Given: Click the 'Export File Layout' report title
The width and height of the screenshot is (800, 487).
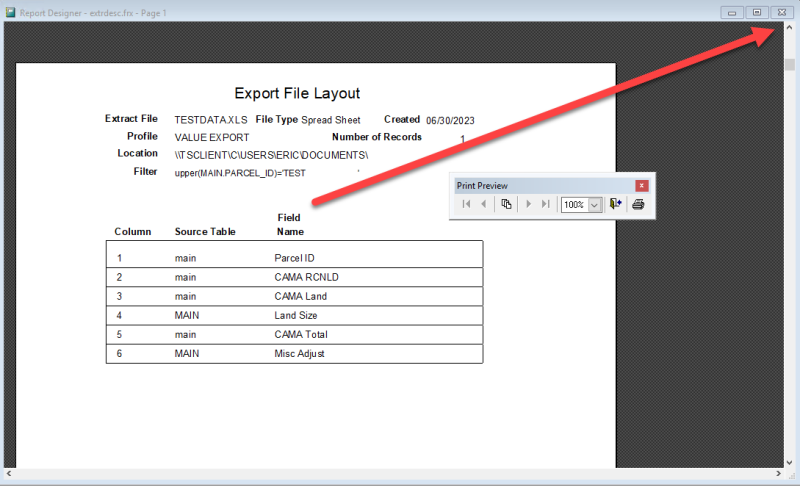Looking at the screenshot, I should 297,93.
